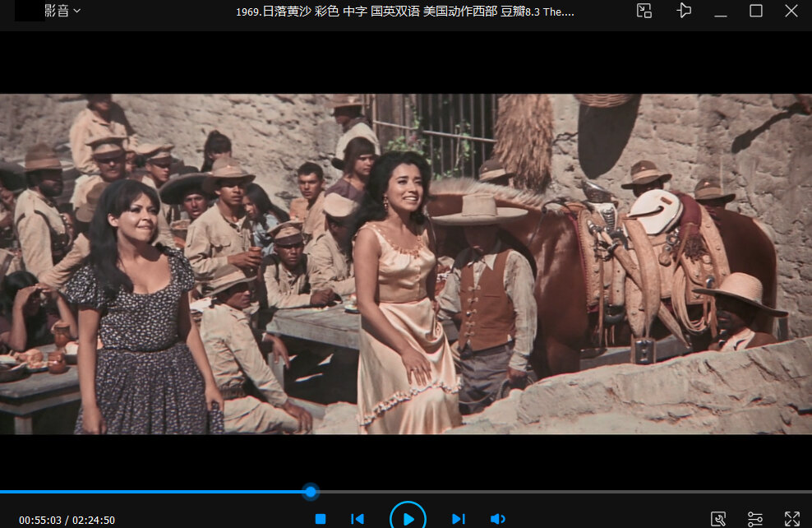Toggle the pin window on top icon
The height and width of the screenshot is (528, 812).
(x=684, y=11)
